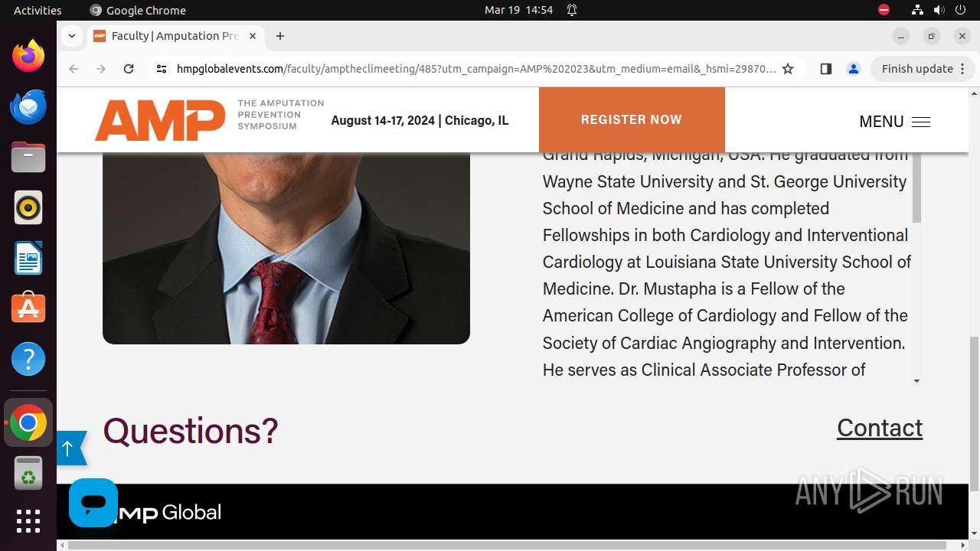Click the bio text scrollbar thumb

point(916,187)
